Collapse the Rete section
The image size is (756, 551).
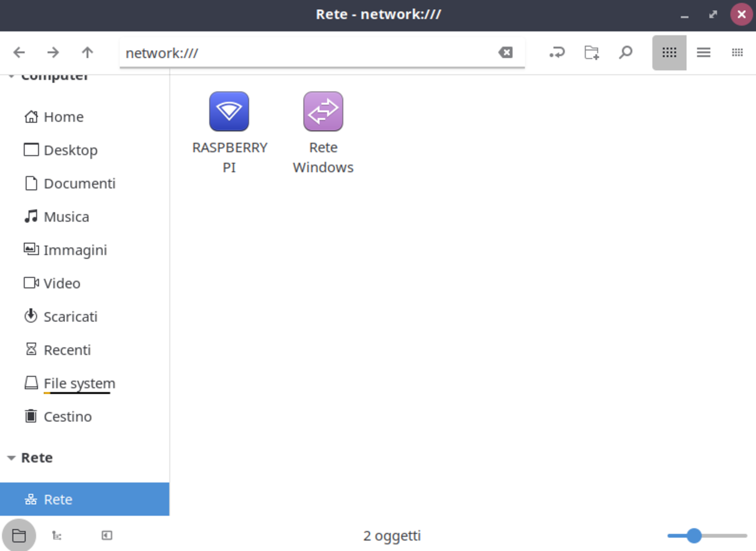tap(11, 458)
